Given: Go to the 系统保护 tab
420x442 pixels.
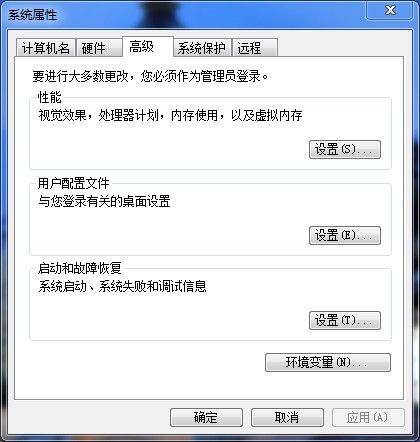Looking at the screenshot, I should coord(203,48).
